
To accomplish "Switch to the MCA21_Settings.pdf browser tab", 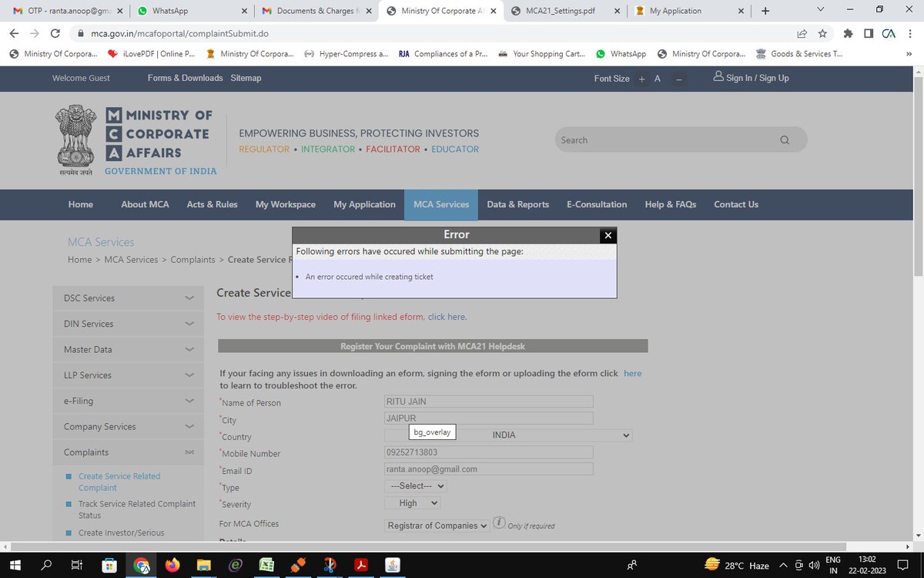I will click(562, 12).
